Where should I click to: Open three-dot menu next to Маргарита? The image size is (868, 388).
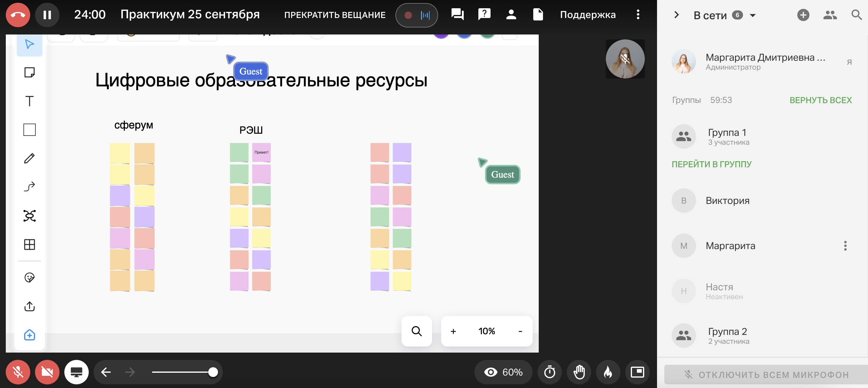pos(845,246)
